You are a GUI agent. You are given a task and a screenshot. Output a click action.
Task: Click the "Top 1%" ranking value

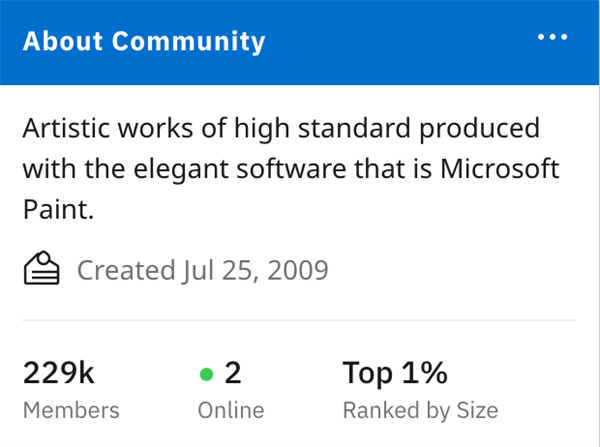coord(395,374)
